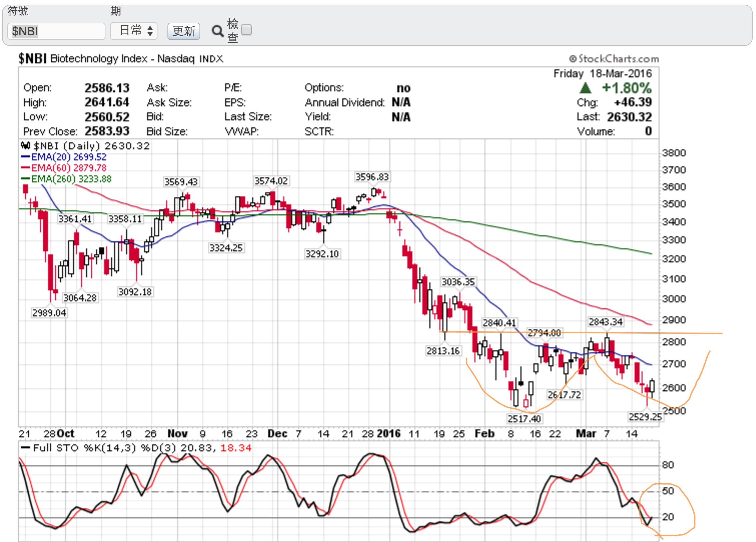
Task: Click the Prev Close value 2583.93
Action: coord(107,131)
